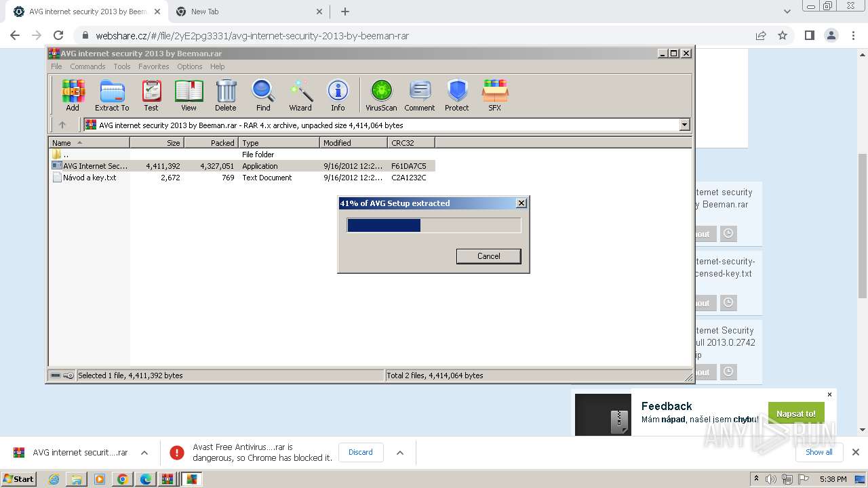Click clock icon under licensed-key.txt listing
This screenshot has width=868, height=488.
728,303
